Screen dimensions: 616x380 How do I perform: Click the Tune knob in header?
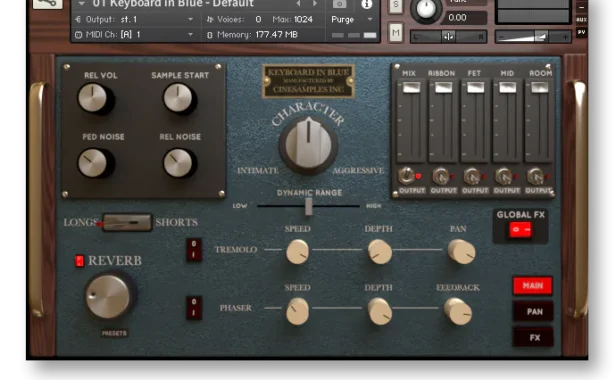(x=426, y=9)
